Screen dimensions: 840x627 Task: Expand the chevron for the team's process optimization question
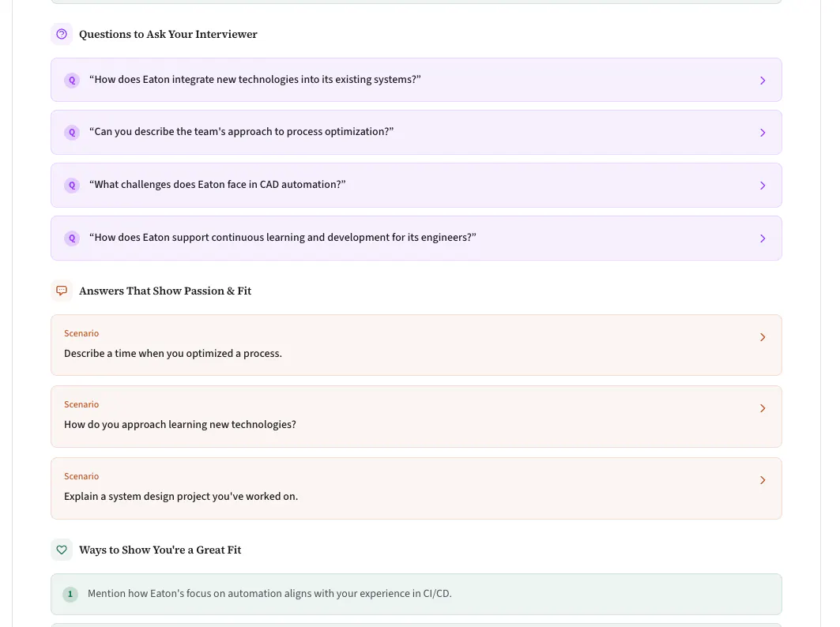point(763,132)
